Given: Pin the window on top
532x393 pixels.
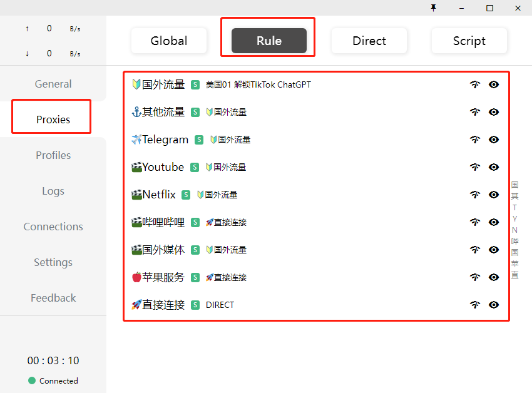Looking at the screenshot, I should point(433,8).
